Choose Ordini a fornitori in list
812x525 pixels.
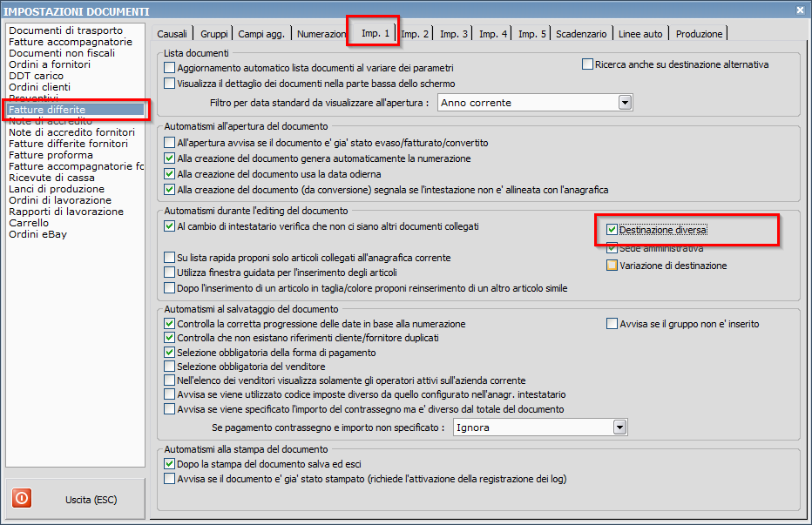pyautogui.click(x=50, y=64)
